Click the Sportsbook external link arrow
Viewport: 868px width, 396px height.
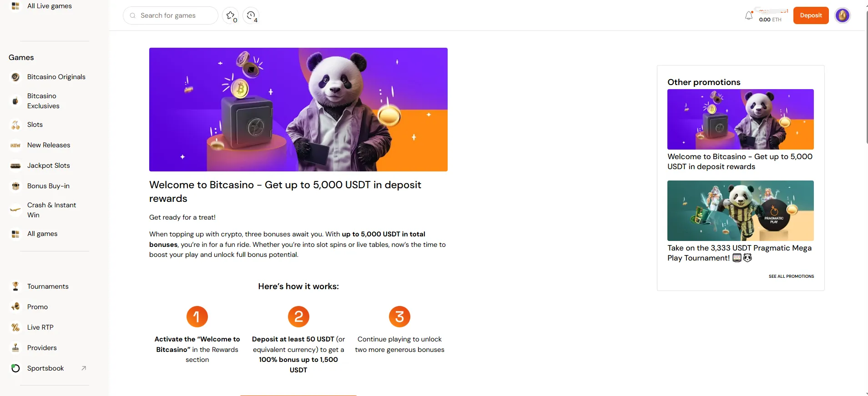[x=84, y=368]
